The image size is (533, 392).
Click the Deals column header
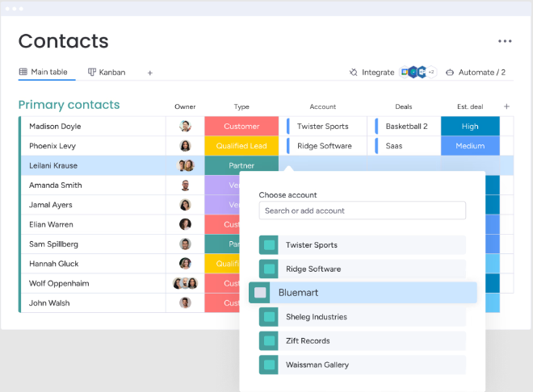point(404,106)
